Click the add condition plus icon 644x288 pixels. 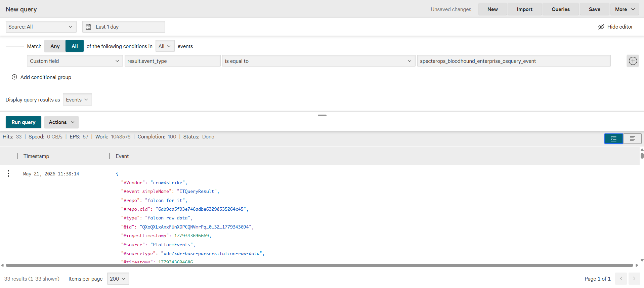[x=633, y=61]
